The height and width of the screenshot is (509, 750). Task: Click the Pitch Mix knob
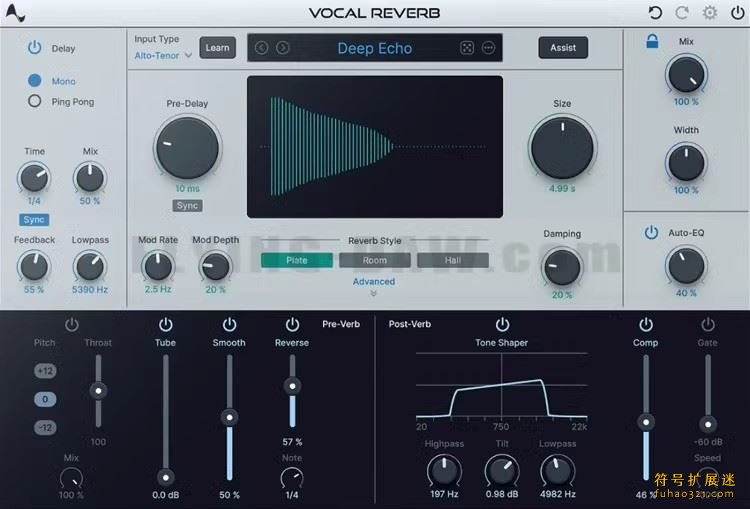click(71, 478)
